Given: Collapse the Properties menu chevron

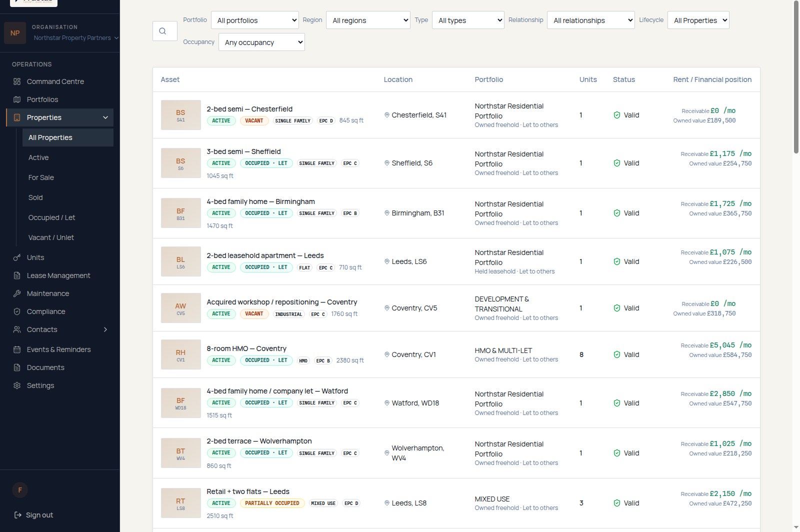Looking at the screenshot, I should (105, 117).
